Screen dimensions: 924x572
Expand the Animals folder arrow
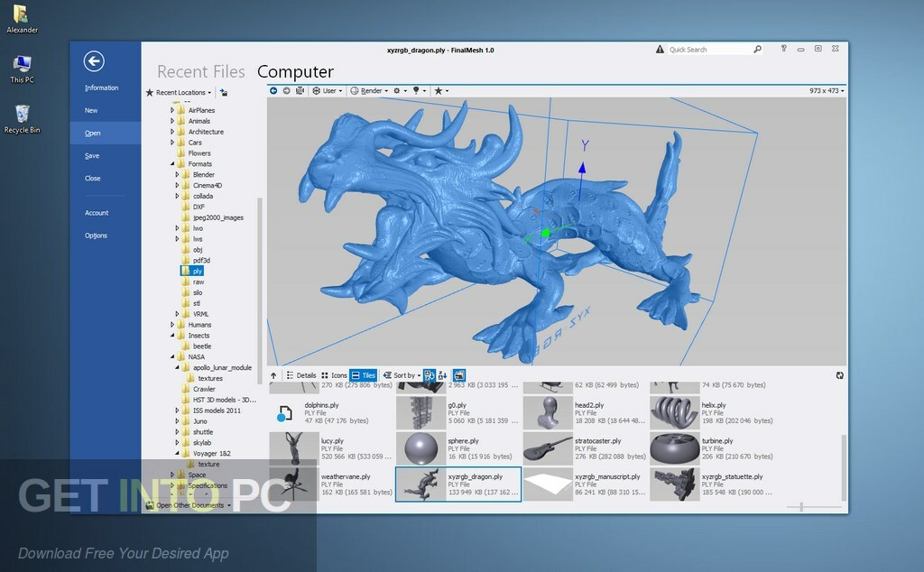172,121
